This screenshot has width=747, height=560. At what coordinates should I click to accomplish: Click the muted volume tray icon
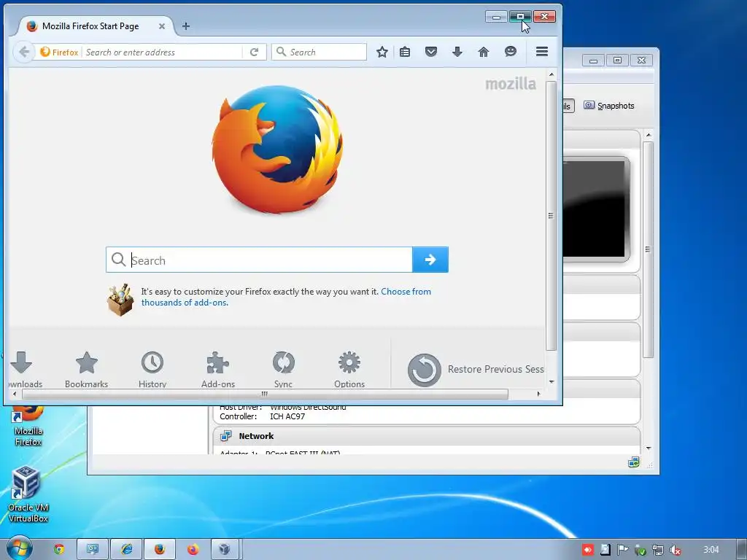pyautogui.click(x=675, y=550)
